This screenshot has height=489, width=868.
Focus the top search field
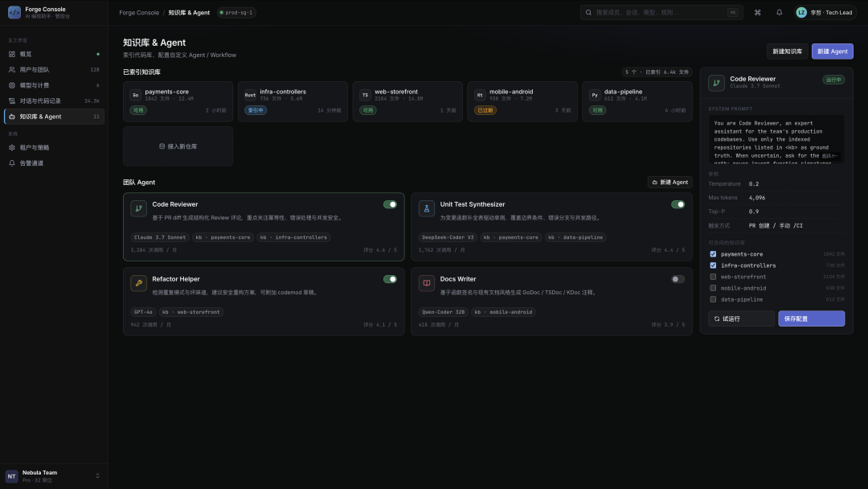(x=661, y=12)
